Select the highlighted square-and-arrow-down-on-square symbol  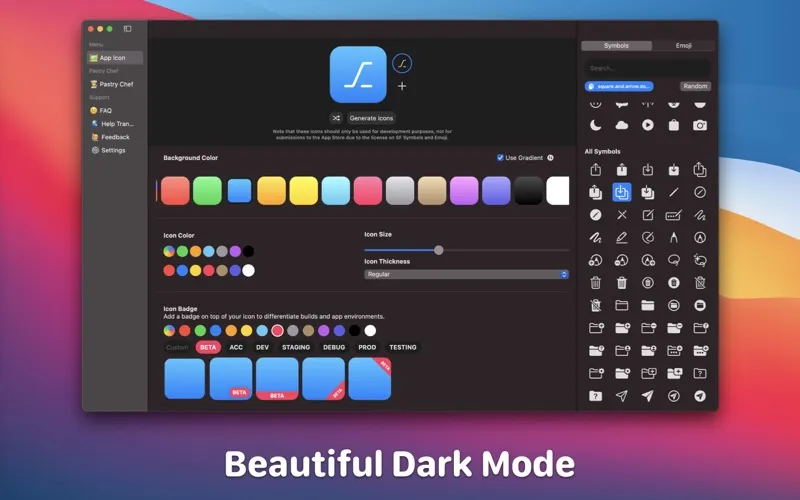click(x=621, y=192)
